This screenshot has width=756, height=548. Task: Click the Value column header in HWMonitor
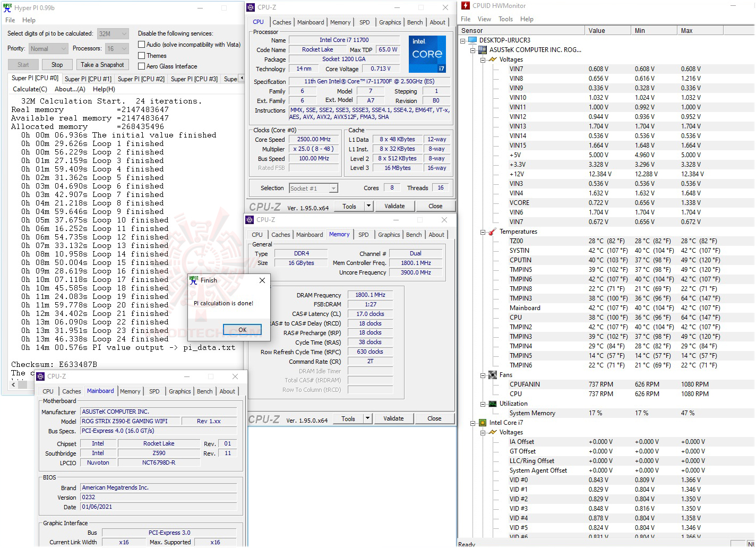click(x=608, y=31)
